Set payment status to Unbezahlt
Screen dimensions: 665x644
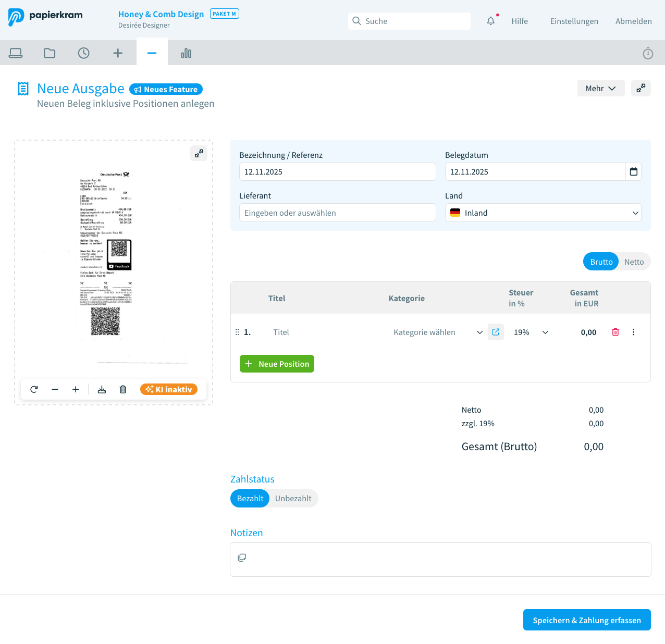(x=292, y=498)
